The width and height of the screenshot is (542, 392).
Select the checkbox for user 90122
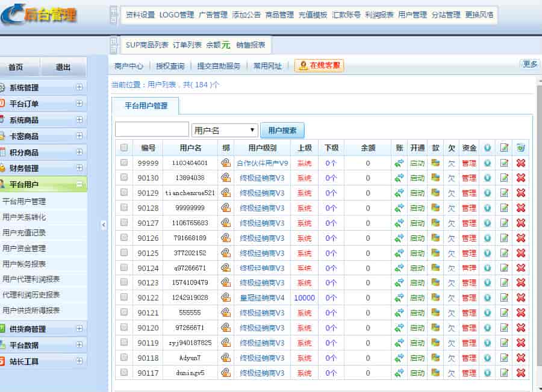tap(124, 297)
